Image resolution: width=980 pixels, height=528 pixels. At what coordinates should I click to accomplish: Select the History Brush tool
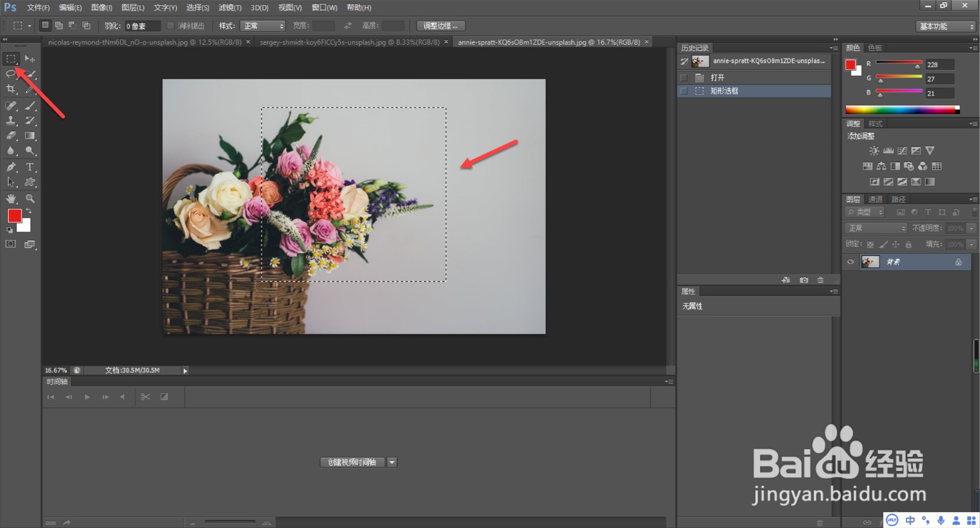click(29, 121)
